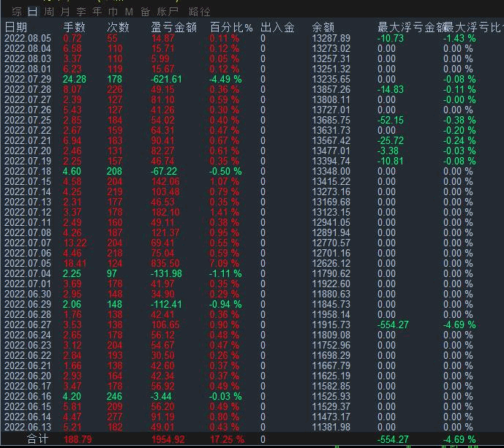Click the M tab
The width and height of the screenshot is (504, 448).
(x=129, y=12)
